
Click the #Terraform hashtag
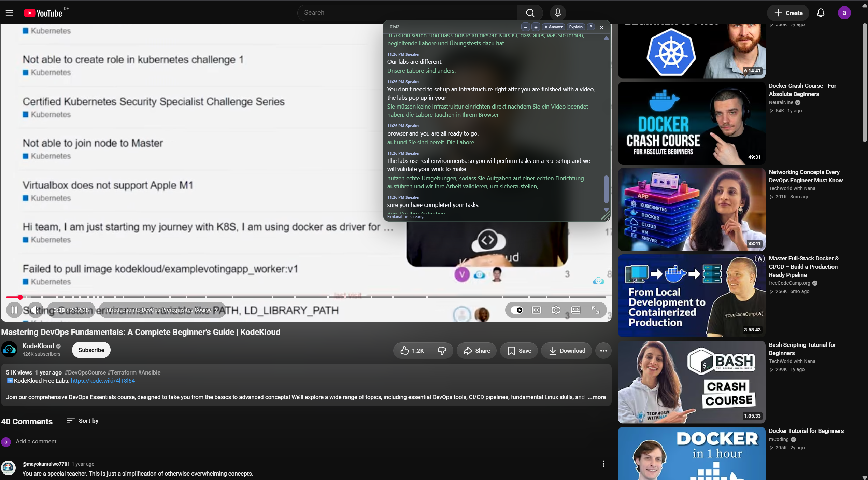(122, 372)
